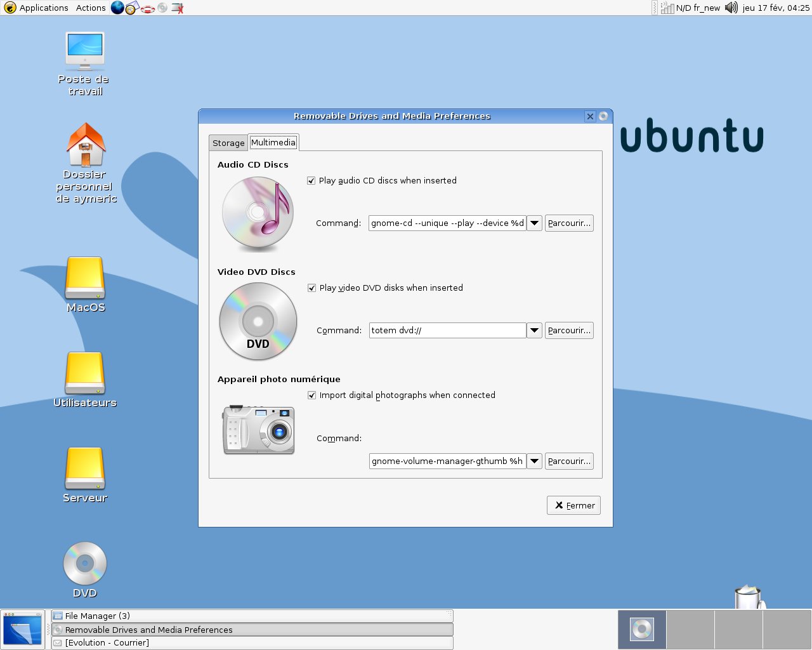This screenshot has width=812, height=650.
Task: Click the Video DVD disc image
Action: pyautogui.click(x=258, y=321)
